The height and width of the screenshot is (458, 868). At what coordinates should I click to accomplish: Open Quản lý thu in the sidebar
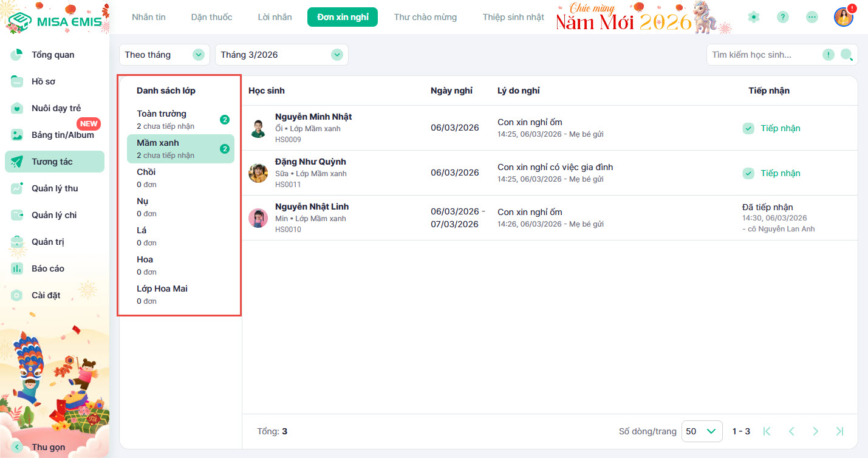(55, 188)
